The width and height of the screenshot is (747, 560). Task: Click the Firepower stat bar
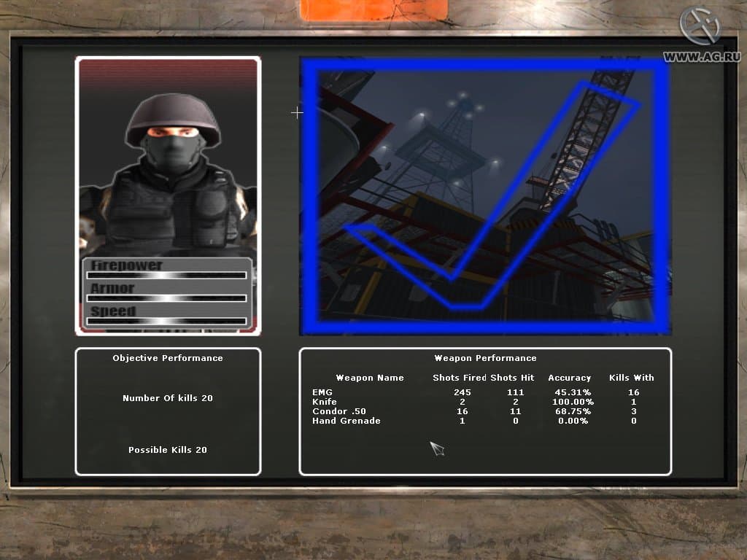point(167,275)
